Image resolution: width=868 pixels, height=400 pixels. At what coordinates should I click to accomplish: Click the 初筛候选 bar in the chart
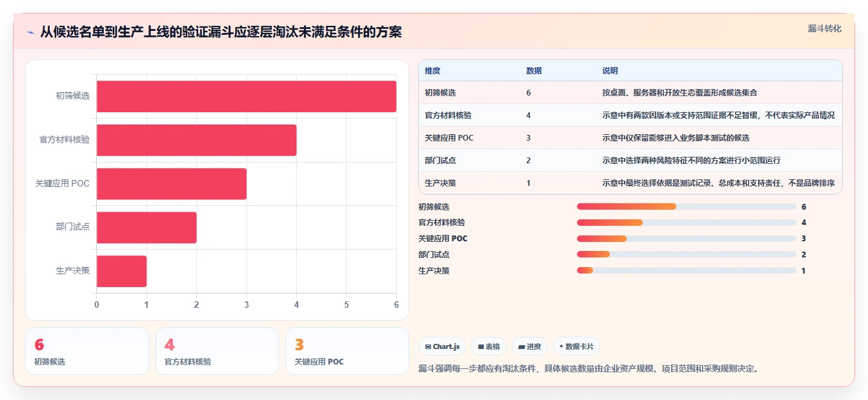[247, 96]
